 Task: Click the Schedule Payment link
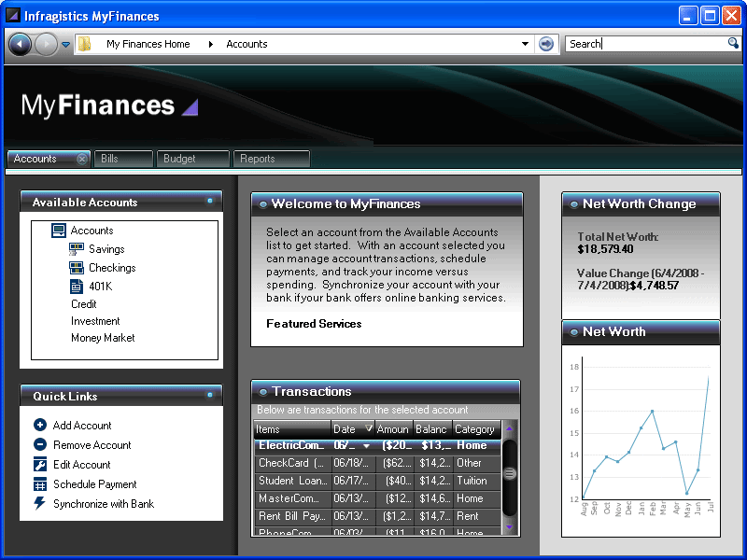95,484
